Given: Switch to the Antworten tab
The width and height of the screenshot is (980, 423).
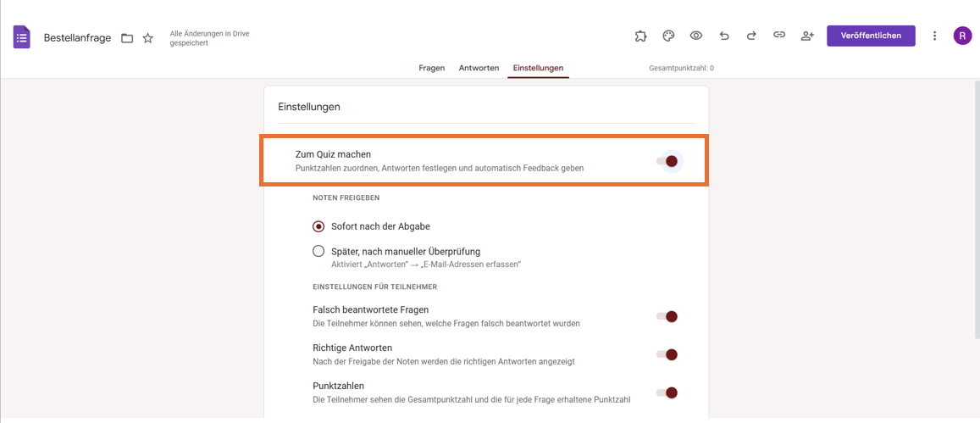Looking at the screenshot, I should click(x=479, y=68).
